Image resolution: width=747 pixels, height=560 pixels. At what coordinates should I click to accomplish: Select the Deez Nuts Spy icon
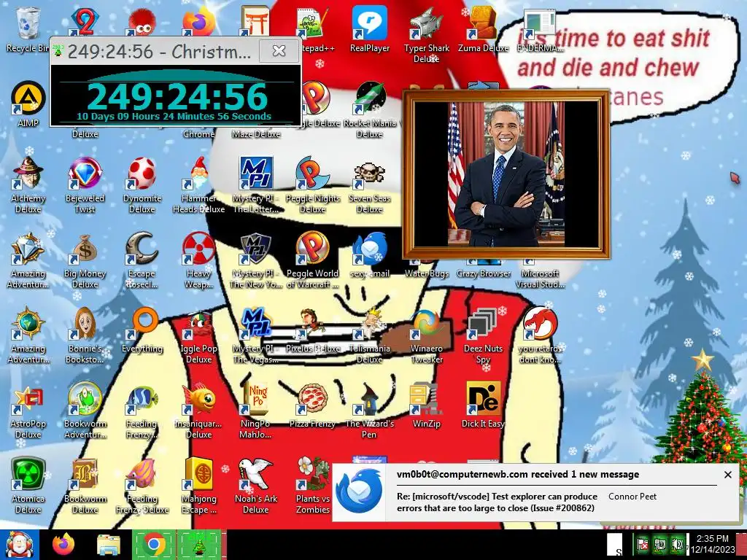click(x=483, y=335)
